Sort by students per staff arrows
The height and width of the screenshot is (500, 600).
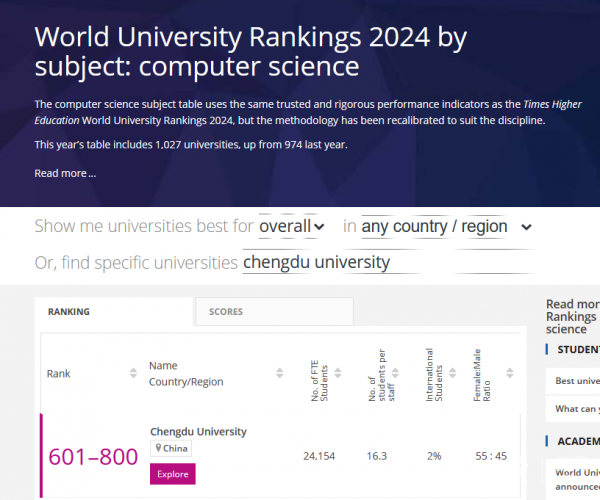(x=399, y=373)
